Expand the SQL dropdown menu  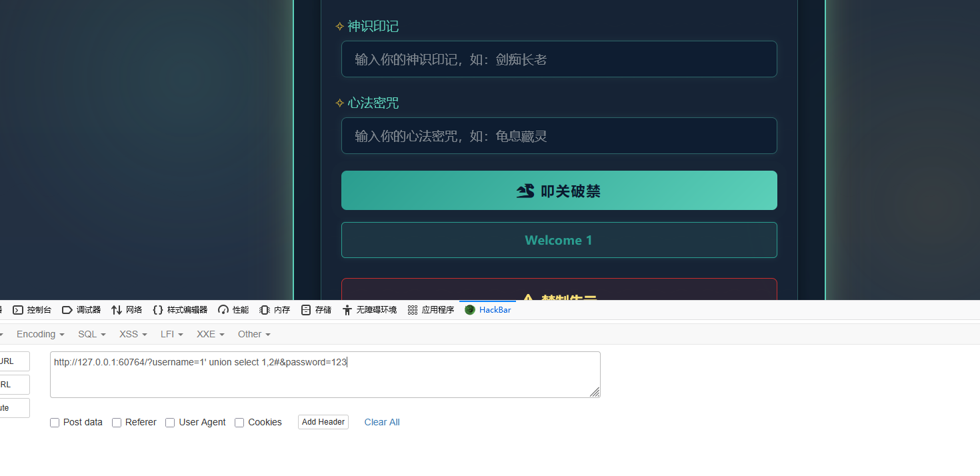pos(91,334)
